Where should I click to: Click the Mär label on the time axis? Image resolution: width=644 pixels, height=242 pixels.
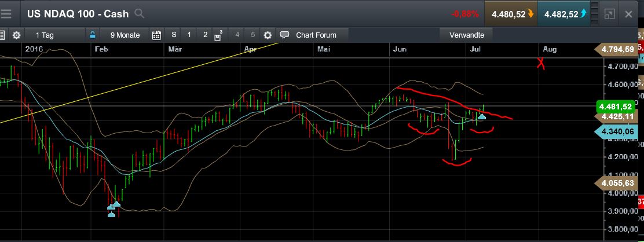(x=175, y=49)
